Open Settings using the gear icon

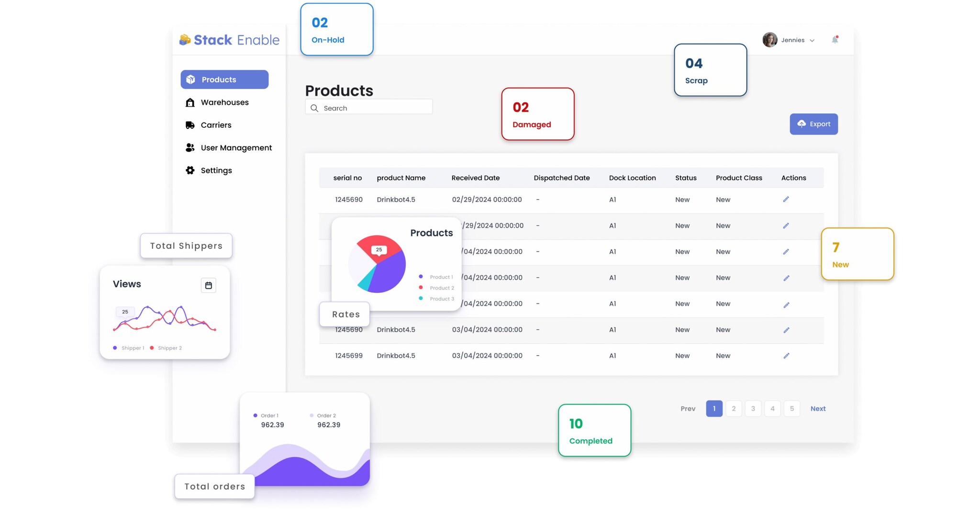pos(190,170)
